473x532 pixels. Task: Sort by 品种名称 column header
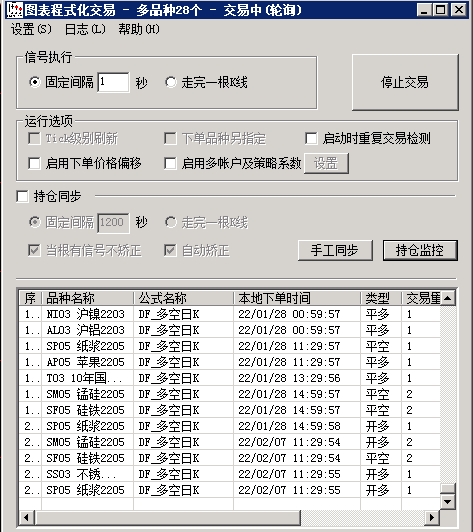click(88, 298)
